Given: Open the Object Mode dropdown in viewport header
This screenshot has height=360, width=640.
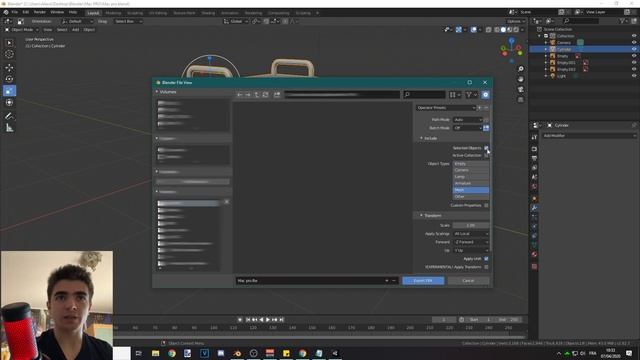Looking at the screenshot, I should (22, 30).
